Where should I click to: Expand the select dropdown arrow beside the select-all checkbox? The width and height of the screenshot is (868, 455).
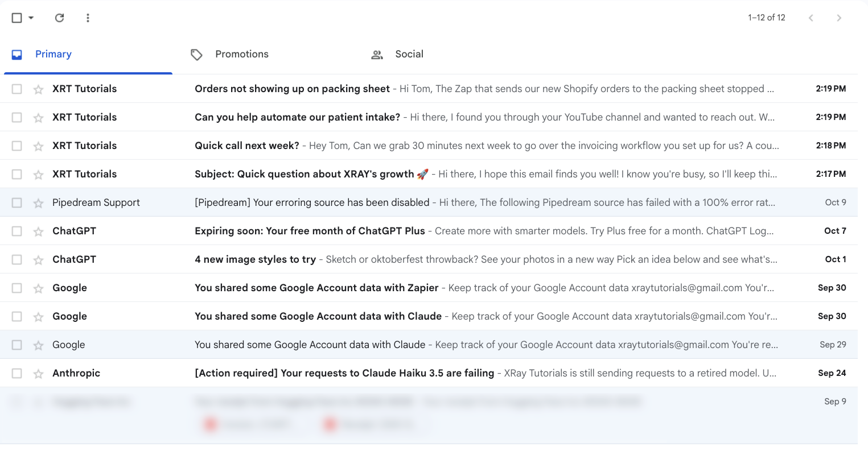coord(31,18)
